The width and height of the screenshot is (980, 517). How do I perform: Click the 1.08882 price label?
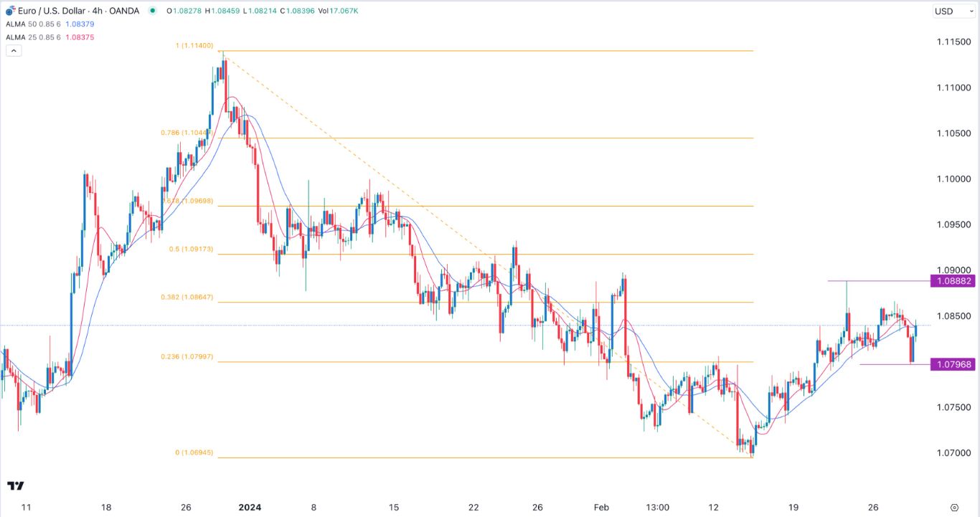[x=953, y=281]
